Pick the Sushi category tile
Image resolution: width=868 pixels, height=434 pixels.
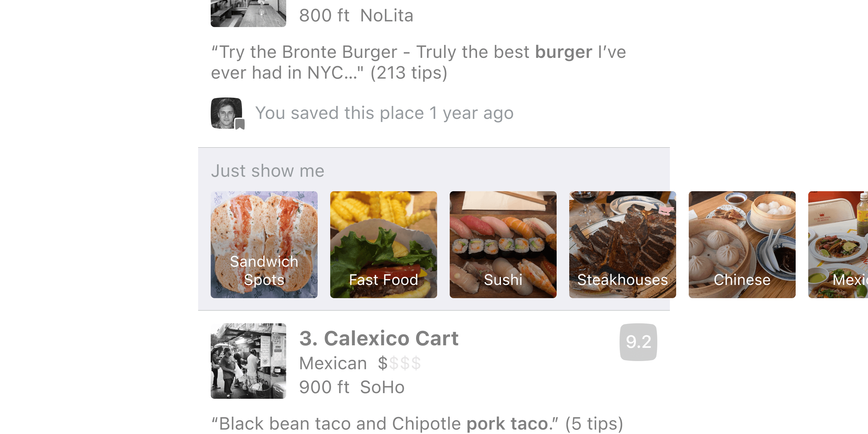(x=503, y=245)
